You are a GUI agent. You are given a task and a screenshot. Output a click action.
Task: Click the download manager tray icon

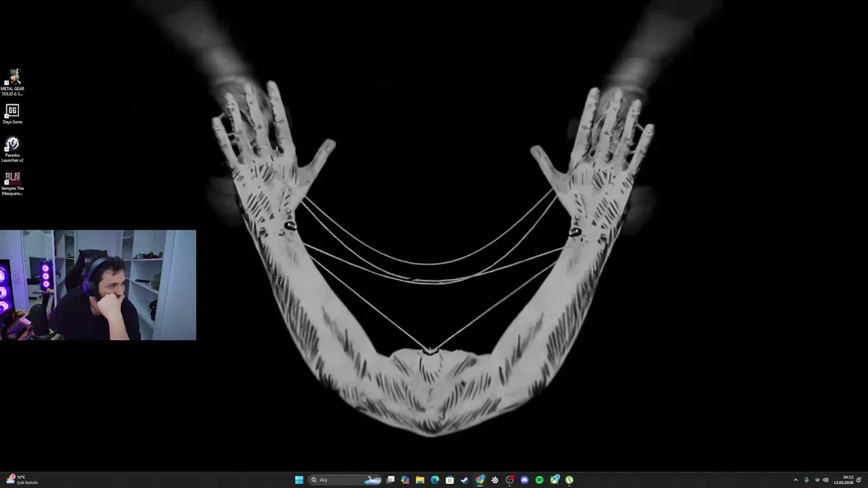click(x=806, y=480)
